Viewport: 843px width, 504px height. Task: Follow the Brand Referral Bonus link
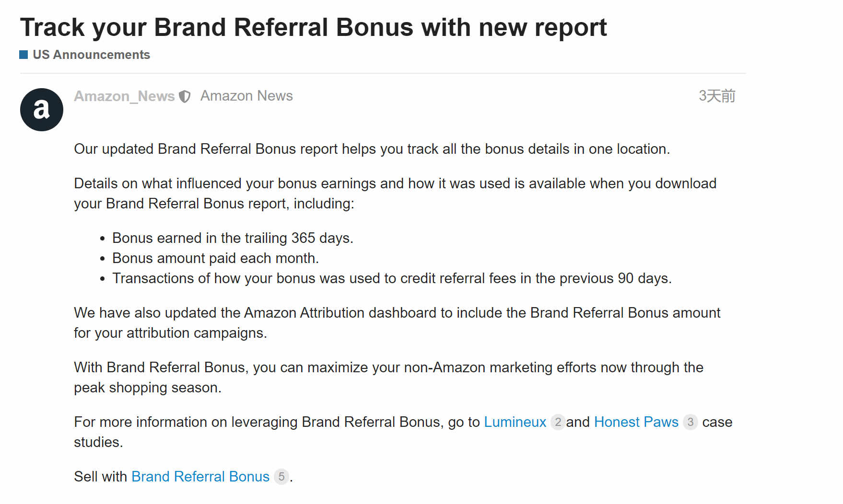click(x=200, y=477)
